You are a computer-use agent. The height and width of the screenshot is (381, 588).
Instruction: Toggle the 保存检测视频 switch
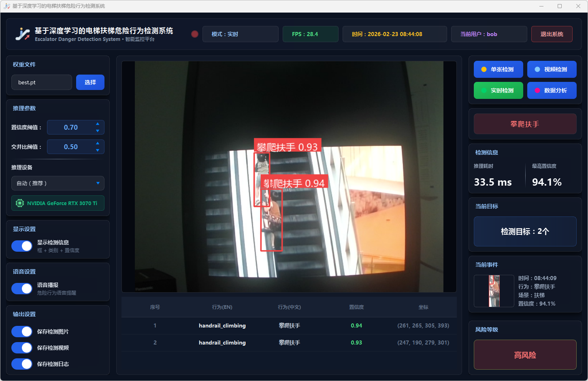pyautogui.click(x=22, y=348)
